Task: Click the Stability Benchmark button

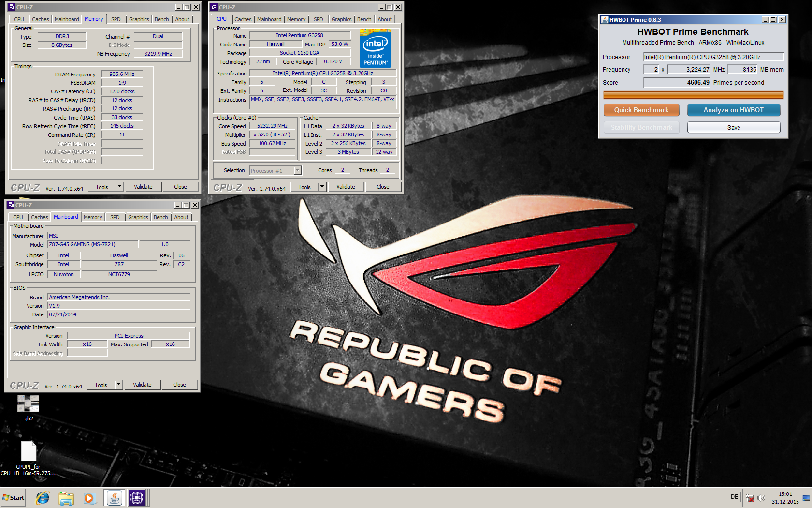Action: [x=641, y=127]
